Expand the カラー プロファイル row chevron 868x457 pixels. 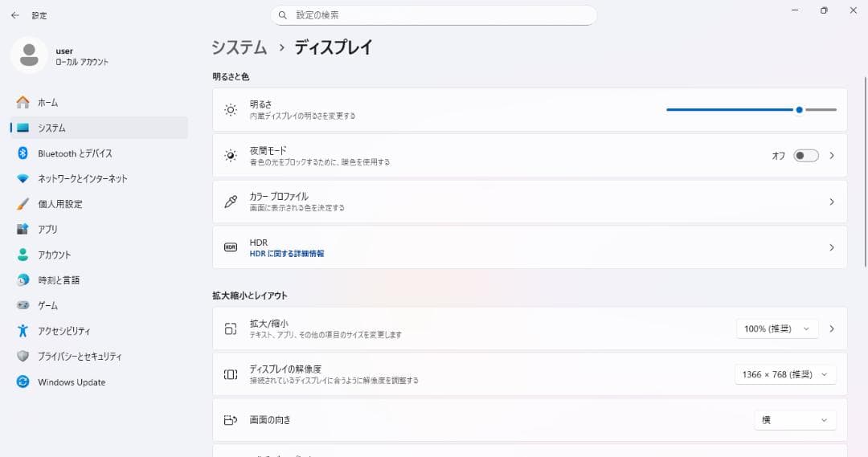(x=832, y=202)
